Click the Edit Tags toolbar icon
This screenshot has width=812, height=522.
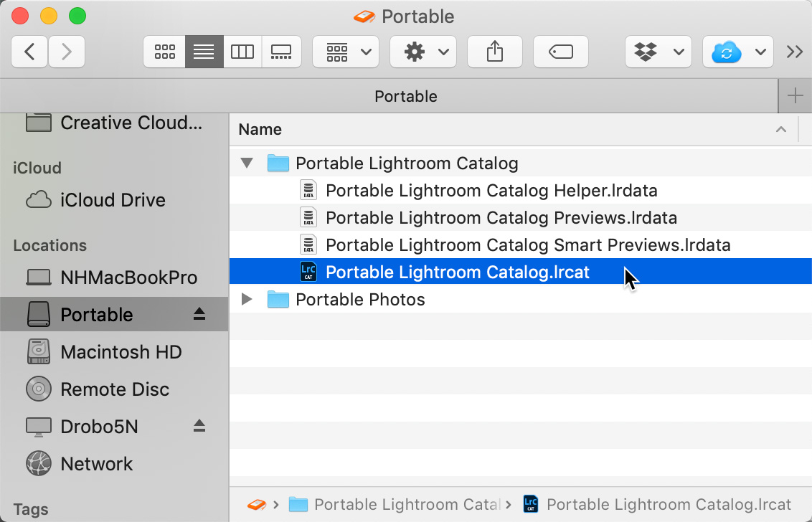560,52
